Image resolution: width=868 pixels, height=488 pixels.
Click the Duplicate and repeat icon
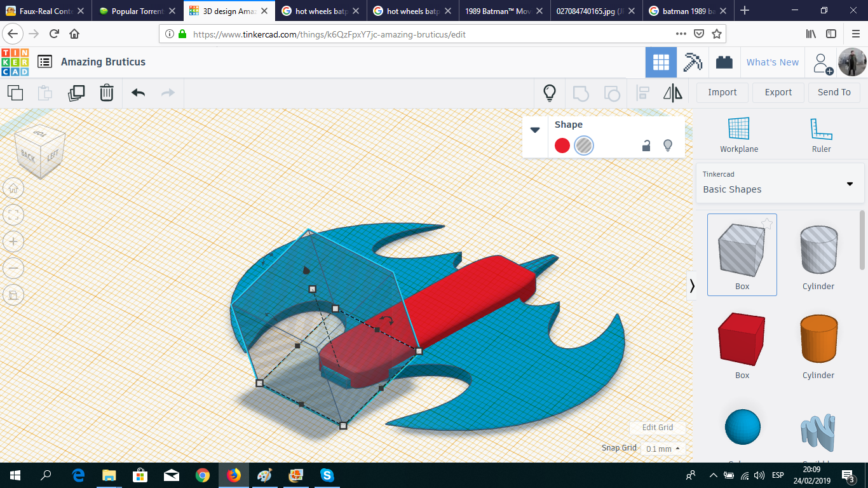pos(76,93)
